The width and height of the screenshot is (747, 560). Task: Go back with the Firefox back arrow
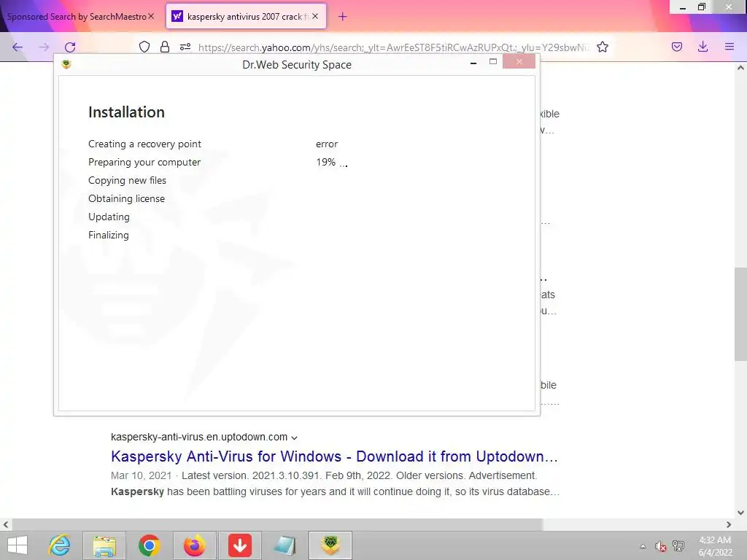coord(18,47)
